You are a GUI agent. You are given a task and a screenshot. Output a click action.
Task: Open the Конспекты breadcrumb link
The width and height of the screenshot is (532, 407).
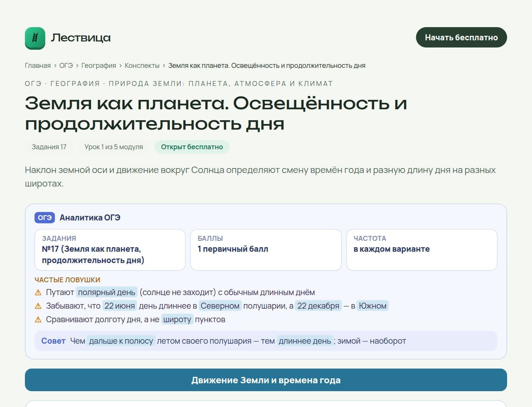142,66
